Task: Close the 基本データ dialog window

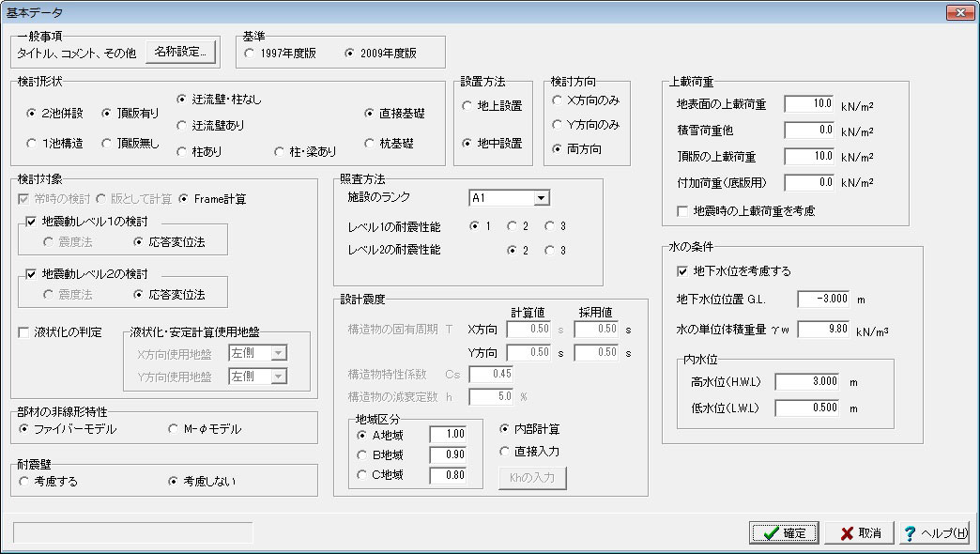Action: (x=959, y=12)
